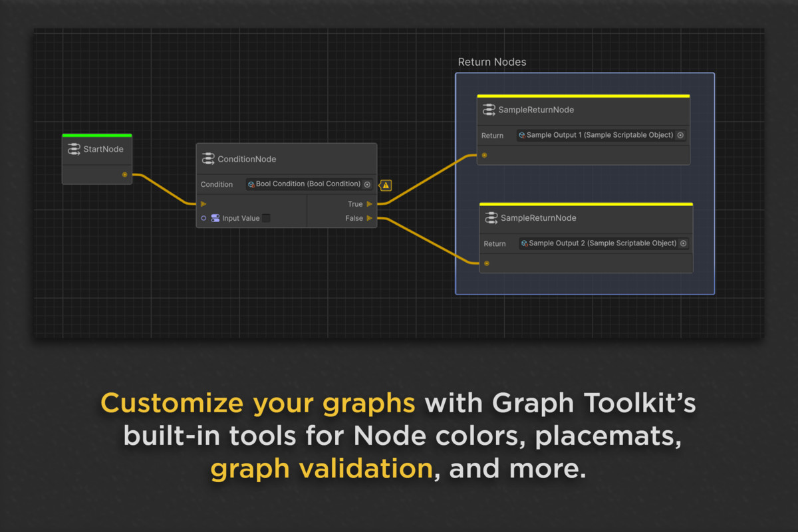Click the top SampleReturnNode header icon
The image size is (798, 532).
tap(489, 110)
